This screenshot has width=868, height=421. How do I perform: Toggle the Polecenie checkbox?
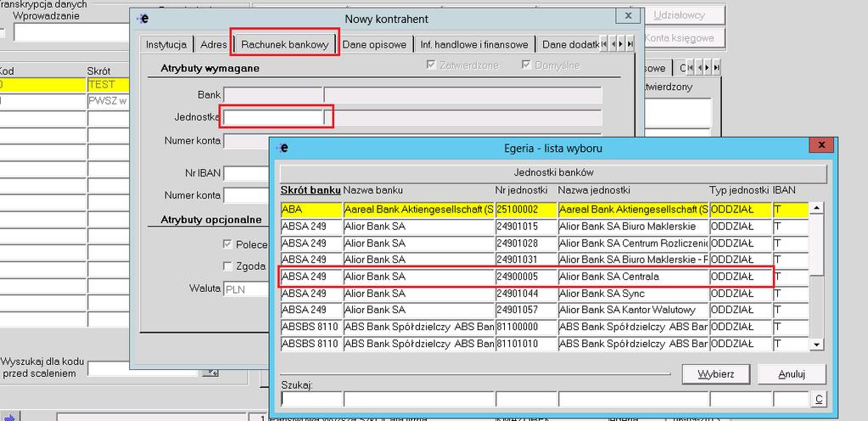(227, 244)
